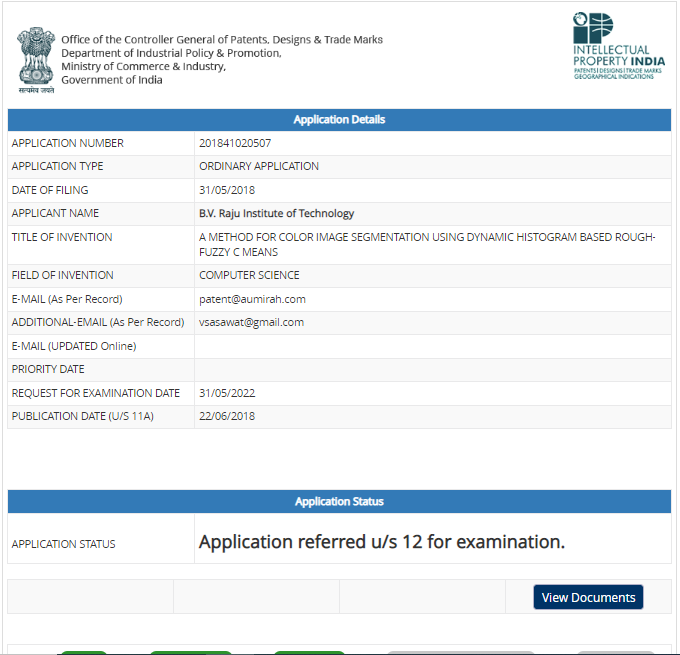Click the APPLICATION NUMBER label
This screenshot has height=655, width=680.
(x=68, y=143)
